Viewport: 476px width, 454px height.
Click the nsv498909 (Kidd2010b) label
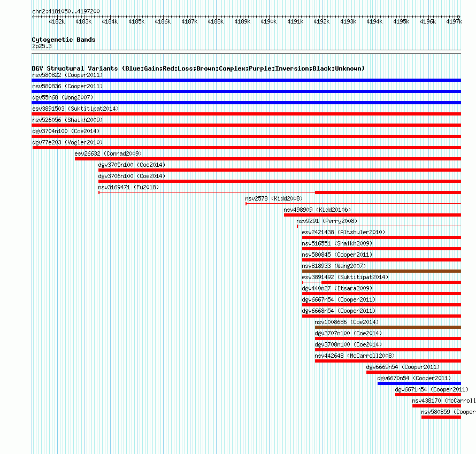pos(317,210)
